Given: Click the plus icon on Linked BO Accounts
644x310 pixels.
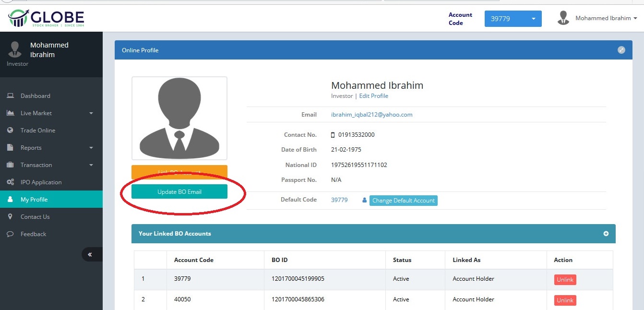Looking at the screenshot, I should (x=606, y=234).
